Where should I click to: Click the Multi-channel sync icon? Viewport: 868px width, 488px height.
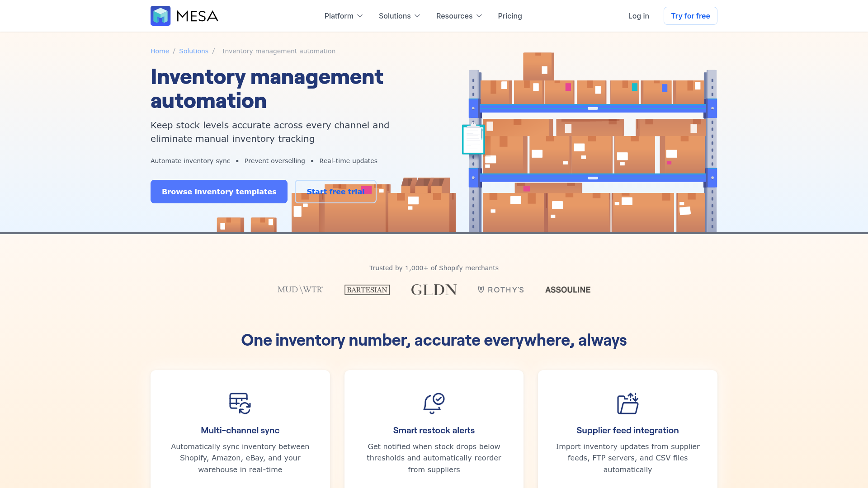(240, 404)
